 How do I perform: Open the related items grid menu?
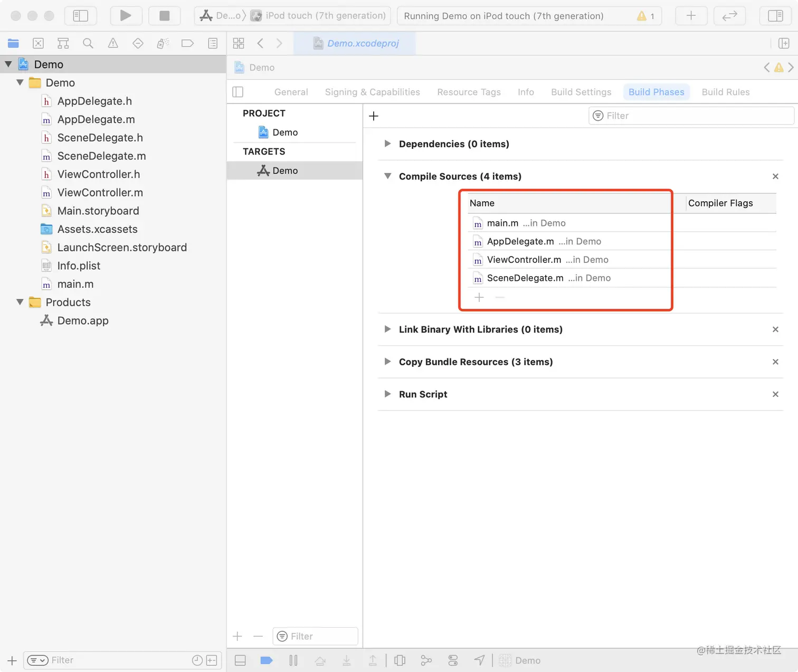click(239, 43)
